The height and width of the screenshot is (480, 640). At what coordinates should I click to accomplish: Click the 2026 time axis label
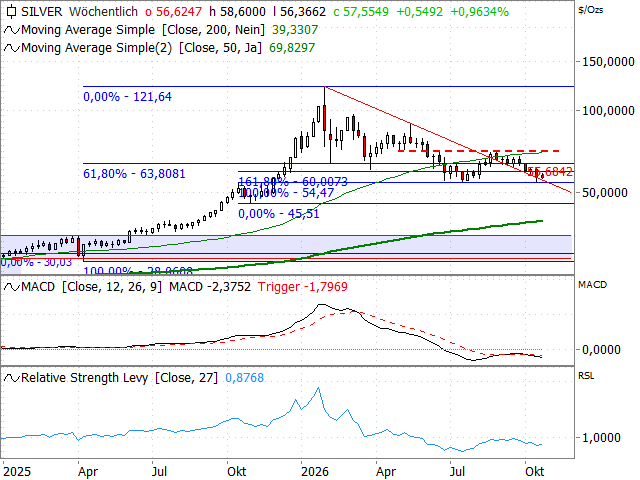(315, 472)
